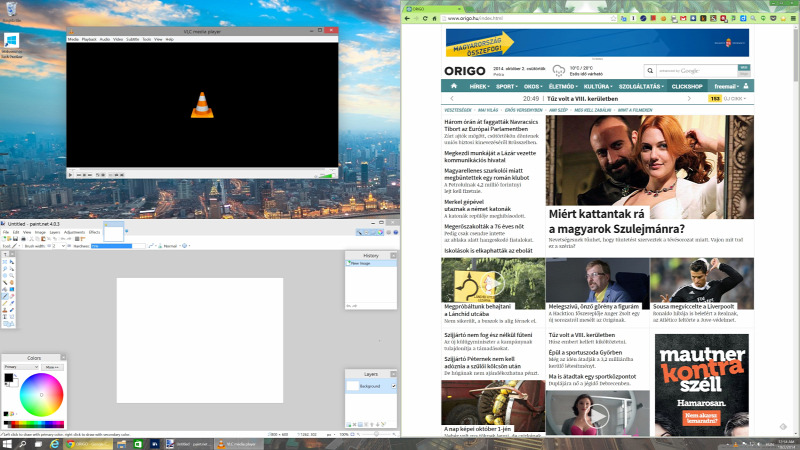The width and height of the screenshot is (800, 450).
Task: Select the Rectangle Select tool in paint.net
Action: 5,262
